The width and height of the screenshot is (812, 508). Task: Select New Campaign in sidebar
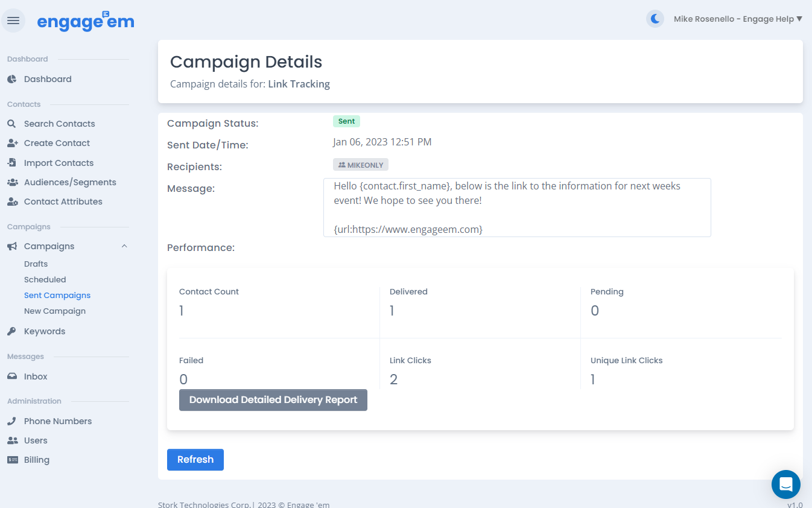(54, 311)
